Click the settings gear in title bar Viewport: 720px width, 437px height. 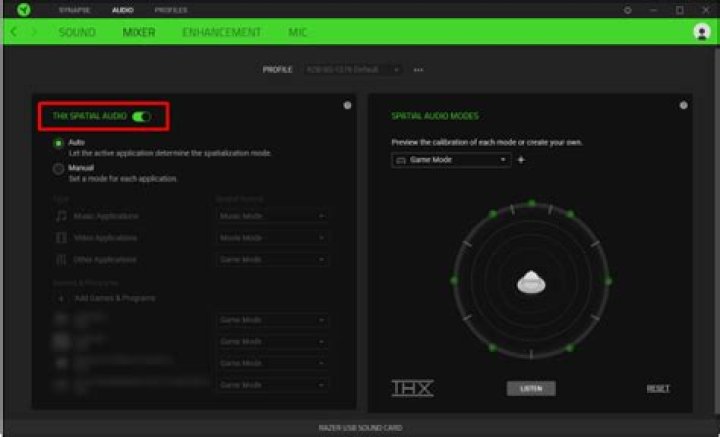pos(627,9)
